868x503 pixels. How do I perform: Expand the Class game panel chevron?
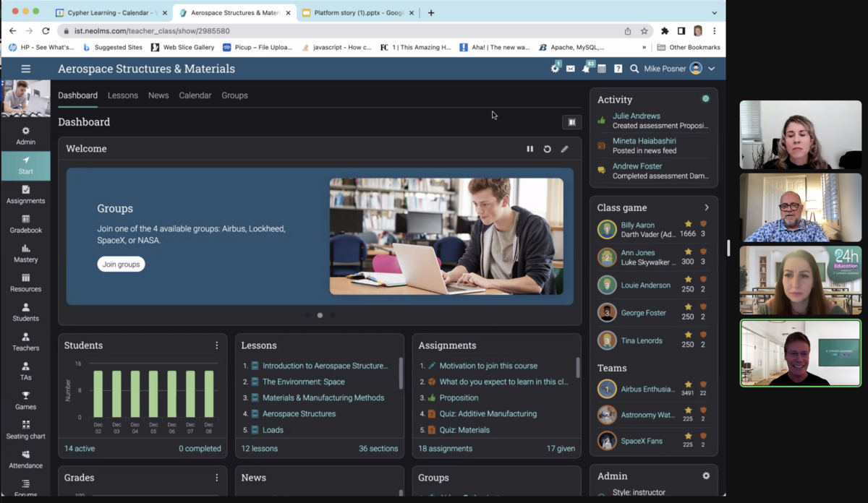coord(706,207)
